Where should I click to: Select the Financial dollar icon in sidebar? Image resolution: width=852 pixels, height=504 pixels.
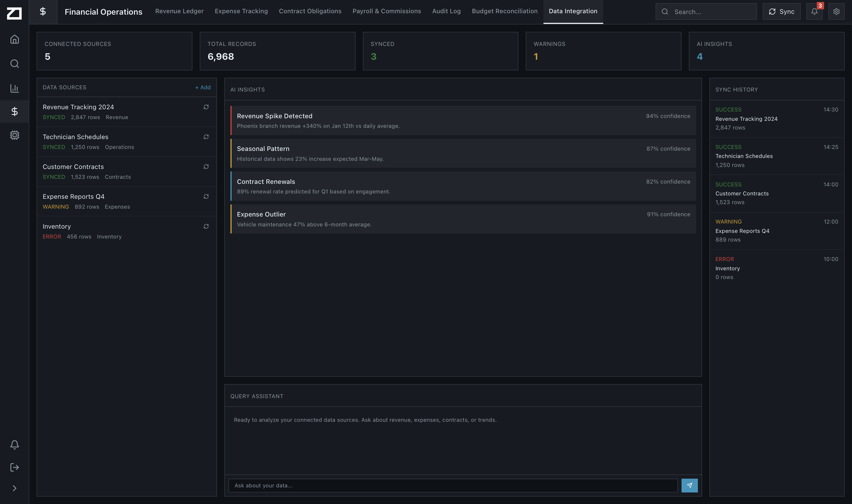click(15, 111)
